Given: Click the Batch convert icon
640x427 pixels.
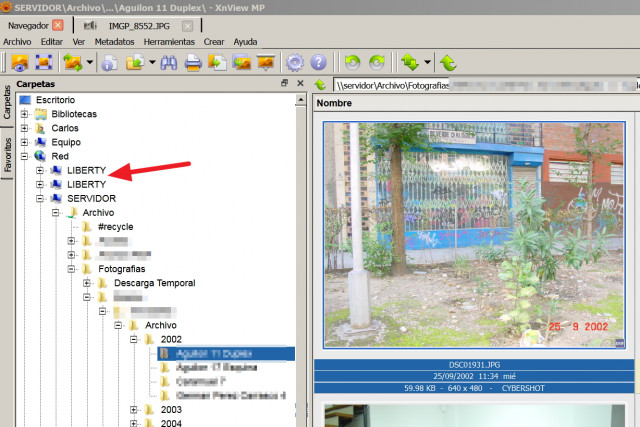Looking at the screenshot, I should [242, 62].
